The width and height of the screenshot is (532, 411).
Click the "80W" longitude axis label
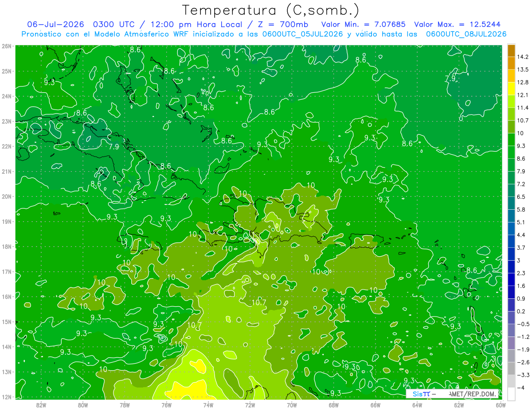coord(83,405)
